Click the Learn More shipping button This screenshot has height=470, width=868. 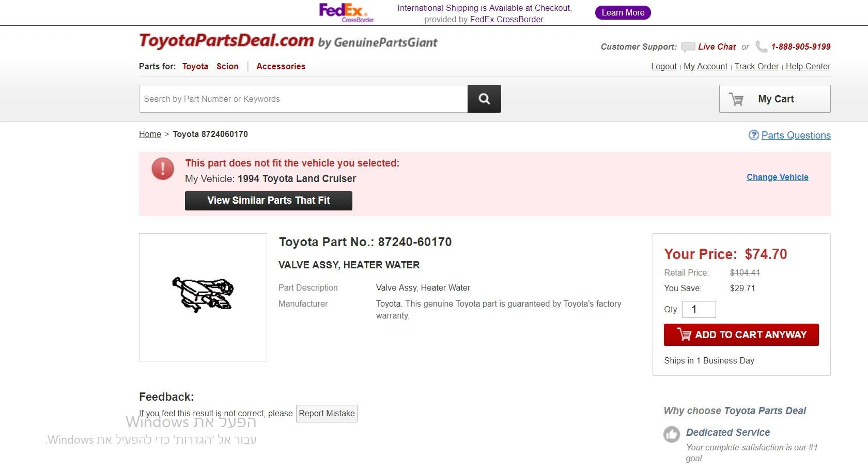[x=623, y=12]
